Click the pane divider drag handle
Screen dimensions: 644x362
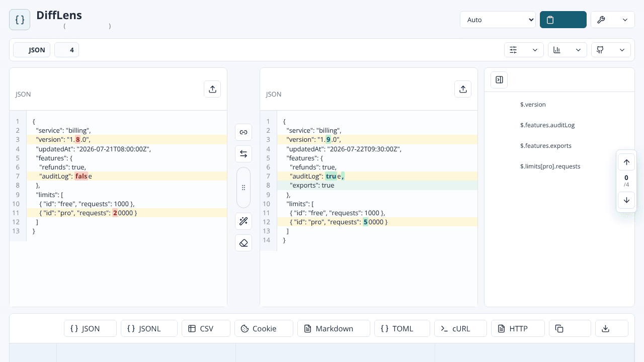[x=244, y=188]
